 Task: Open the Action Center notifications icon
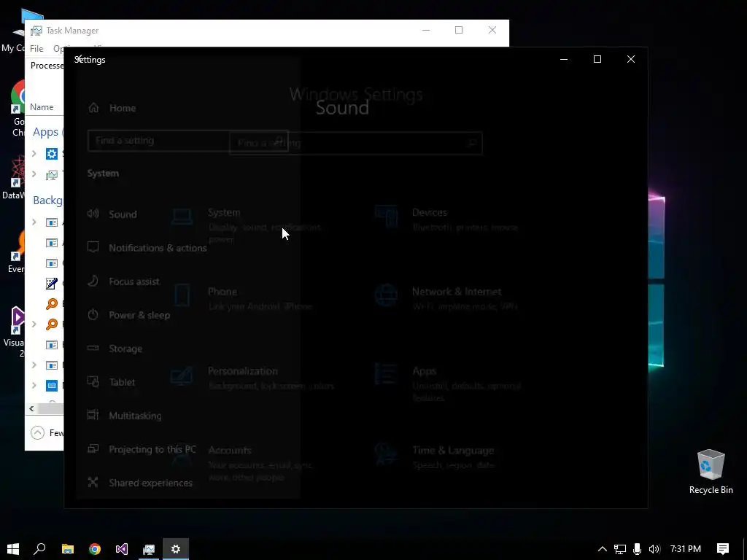click(723, 549)
